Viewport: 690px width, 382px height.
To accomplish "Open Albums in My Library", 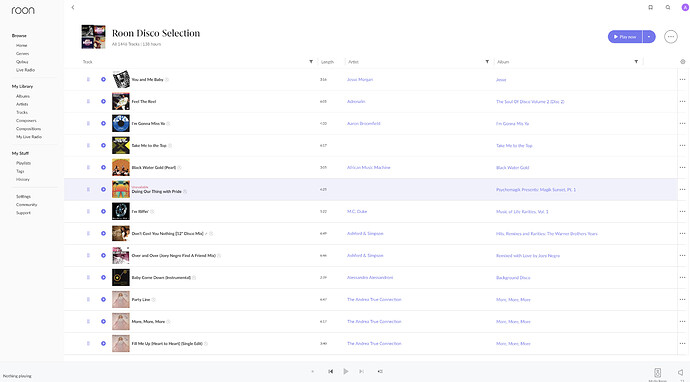I will [x=23, y=96].
